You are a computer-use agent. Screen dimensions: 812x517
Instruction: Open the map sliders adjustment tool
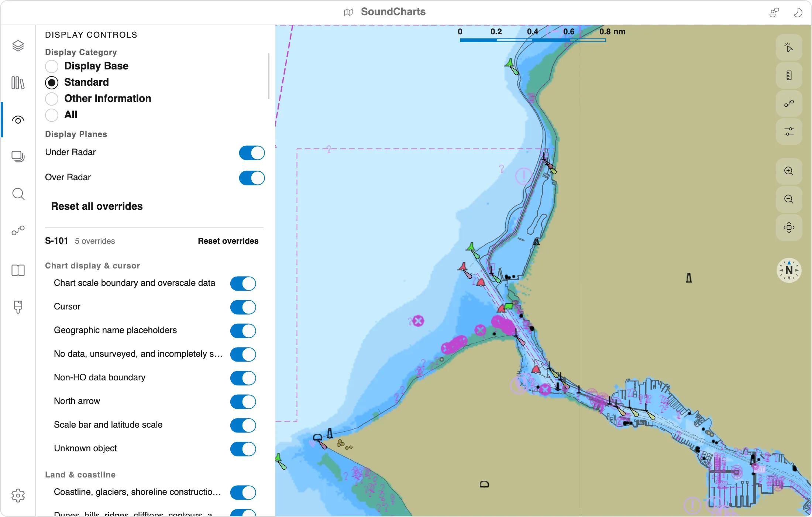789,132
